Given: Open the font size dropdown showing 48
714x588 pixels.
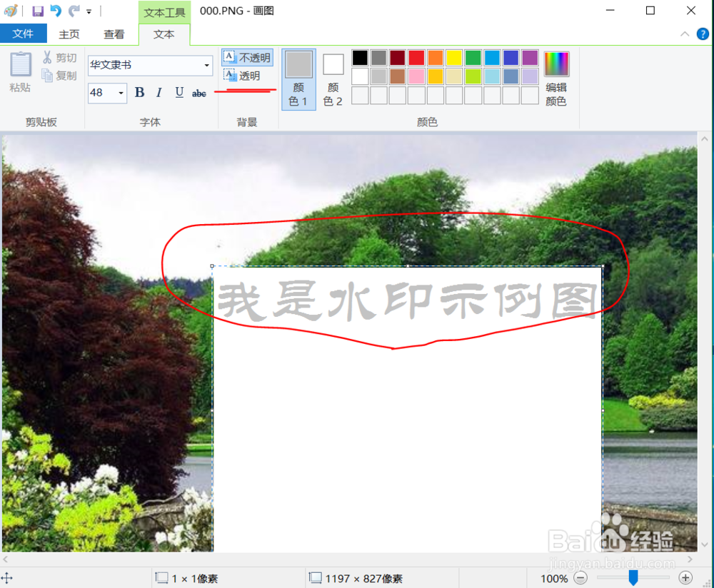Looking at the screenshot, I should [120, 93].
